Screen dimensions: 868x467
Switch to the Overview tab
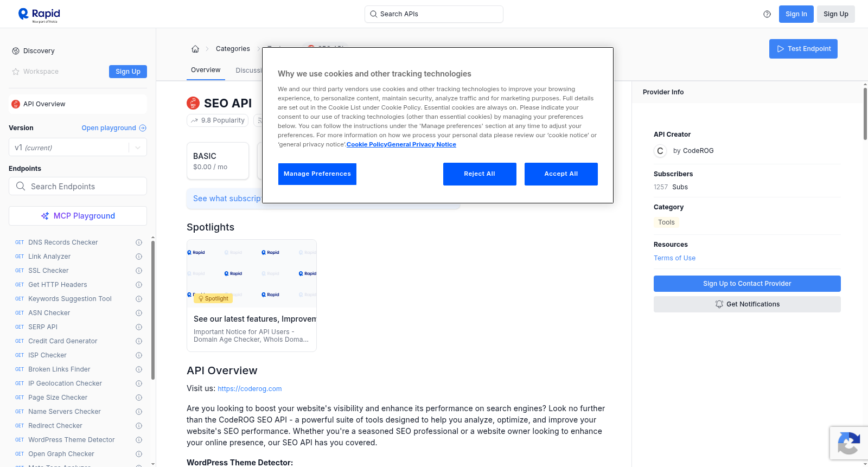[x=206, y=70]
